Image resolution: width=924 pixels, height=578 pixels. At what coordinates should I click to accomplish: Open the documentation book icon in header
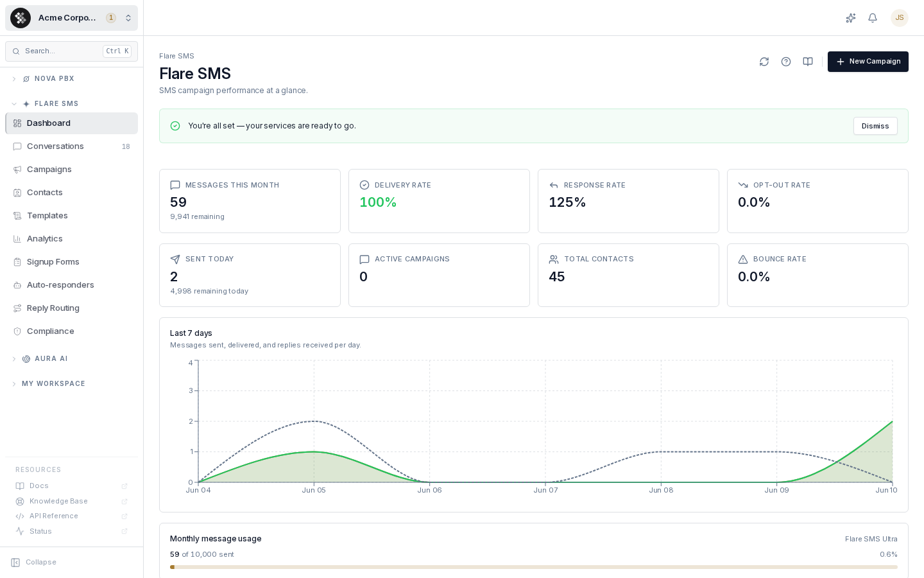coord(808,62)
